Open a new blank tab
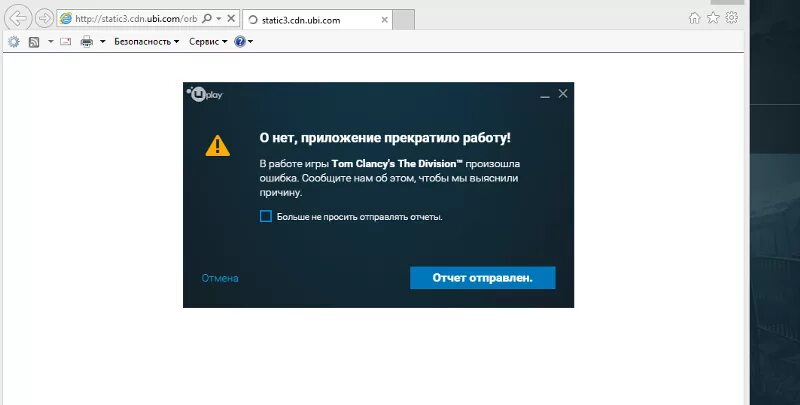Image resolution: width=800 pixels, height=405 pixels. 404,20
